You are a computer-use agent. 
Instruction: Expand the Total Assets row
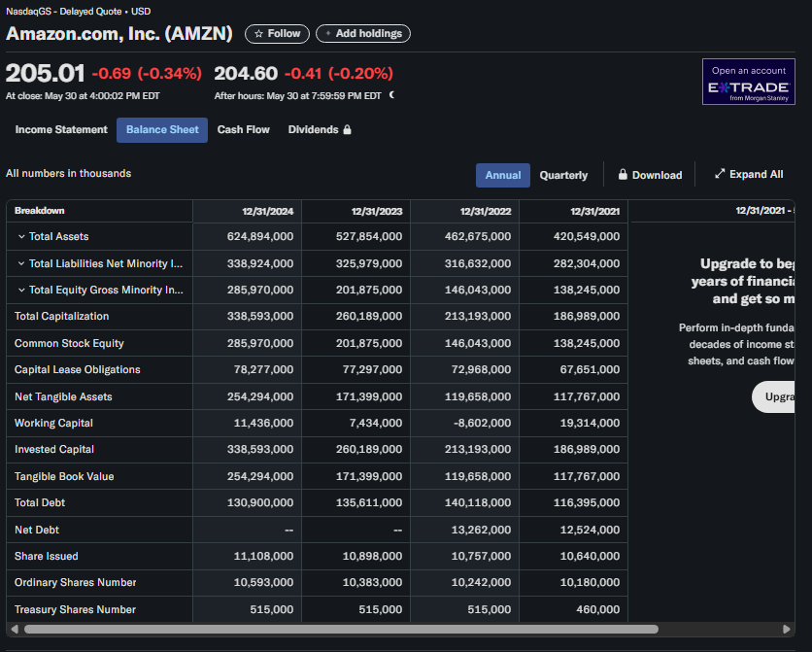[x=21, y=236]
